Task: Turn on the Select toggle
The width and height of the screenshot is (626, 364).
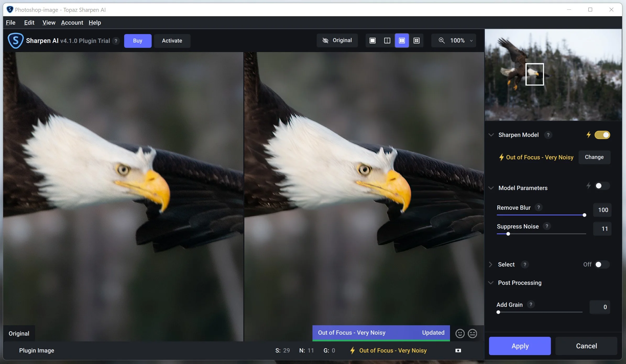Action: pos(602,264)
